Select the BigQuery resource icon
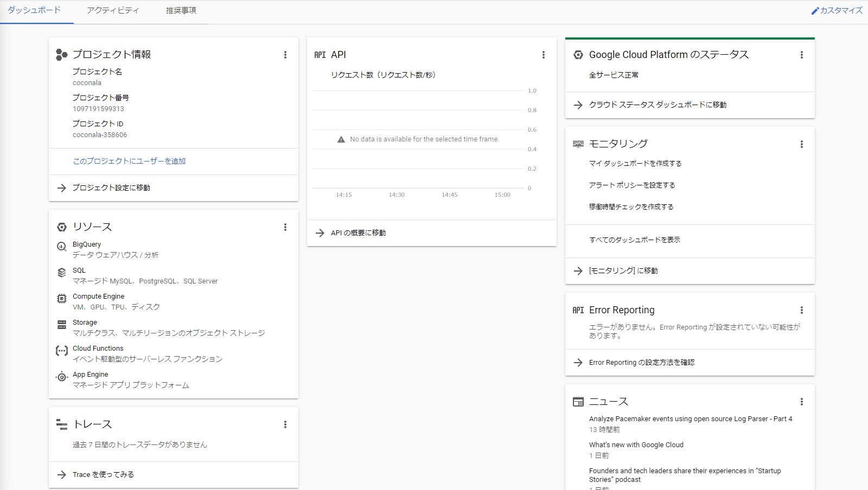This screenshot has width=868, height=490. coord(62,246)
